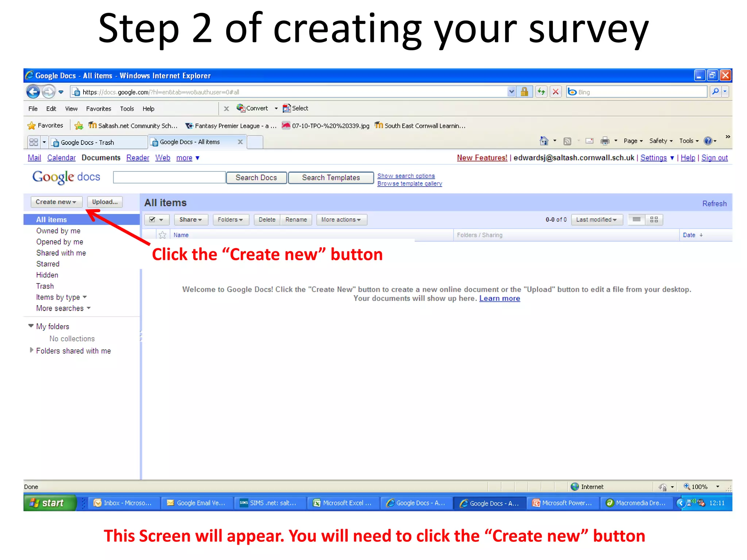This screenshot has width=747, height=560.
Task: Open the Last modified sort dropdown
Action: (x=597, y=219)
